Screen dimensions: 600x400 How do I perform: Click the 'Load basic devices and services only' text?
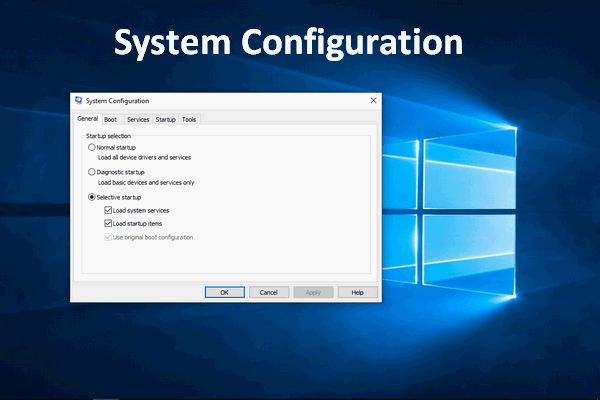click(146, 183)
